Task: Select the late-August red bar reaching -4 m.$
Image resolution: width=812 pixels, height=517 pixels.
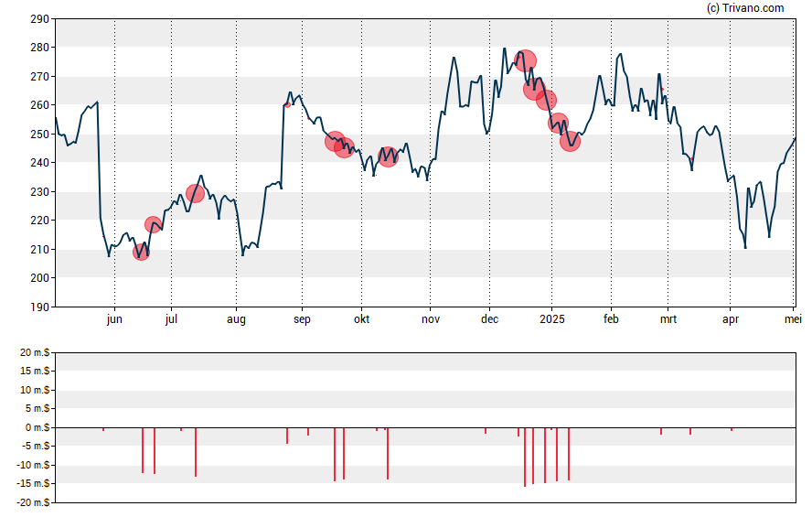Action: [x=287, y=436]
